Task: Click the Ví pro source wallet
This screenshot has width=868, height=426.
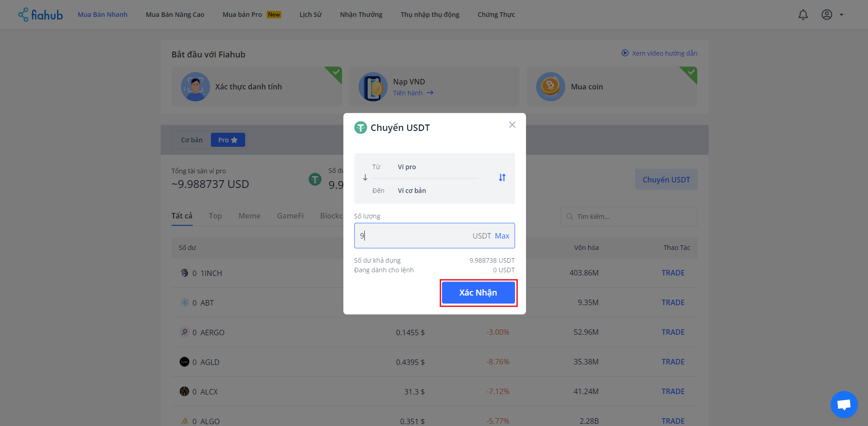Action: click(x=407, y=167)
